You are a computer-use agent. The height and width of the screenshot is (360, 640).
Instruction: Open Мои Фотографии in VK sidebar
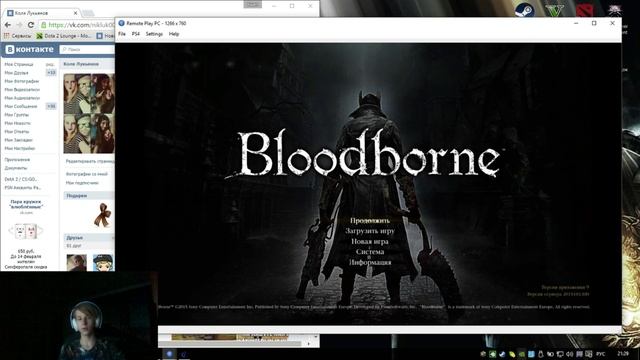click(22, 81)
